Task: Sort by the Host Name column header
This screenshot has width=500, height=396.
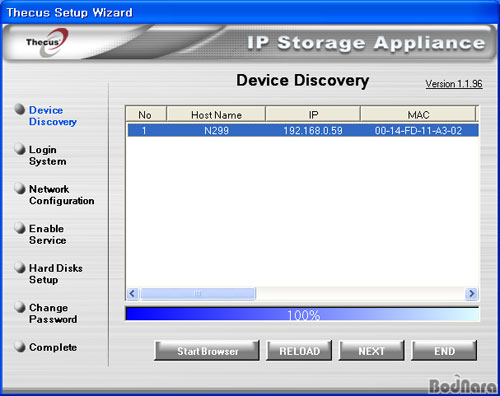Action: click(x=216, y=115)
